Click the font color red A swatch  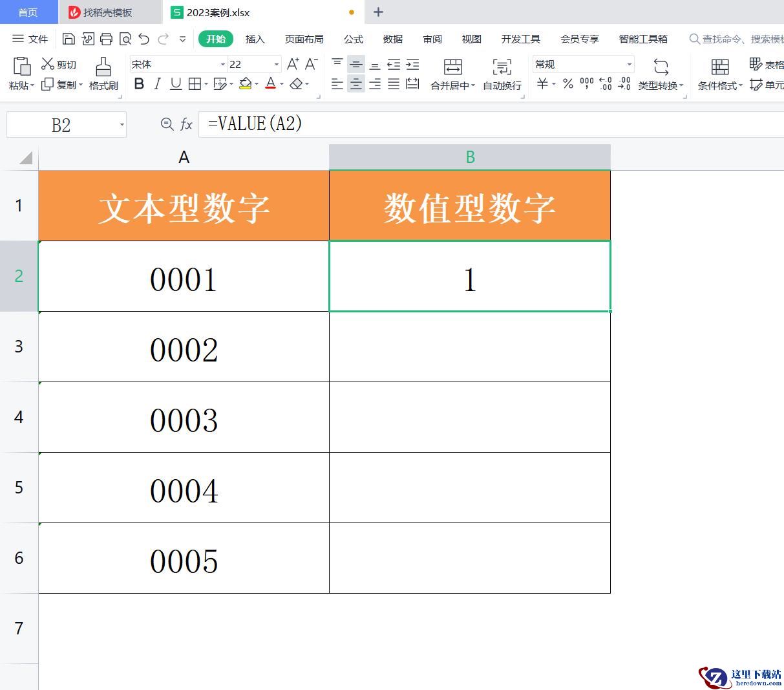pyautogui.click(x=271, y=83)
